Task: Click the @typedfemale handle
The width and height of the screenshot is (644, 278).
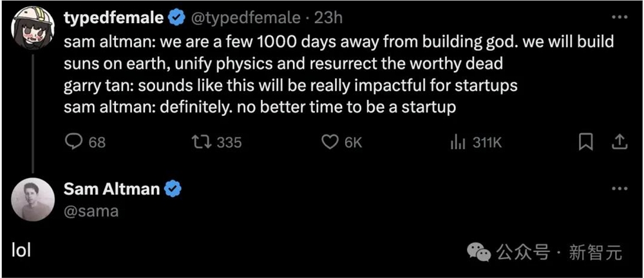Action: click(245, 19)
